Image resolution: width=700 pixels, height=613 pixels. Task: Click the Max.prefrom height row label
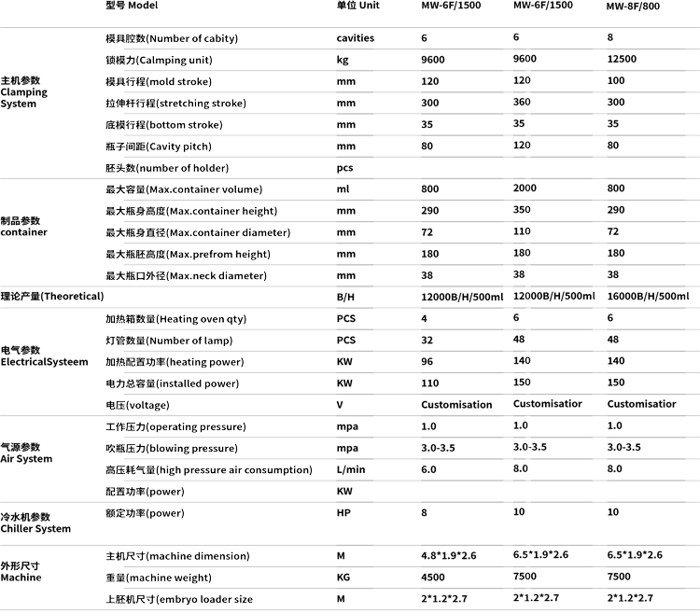[188, 254]
